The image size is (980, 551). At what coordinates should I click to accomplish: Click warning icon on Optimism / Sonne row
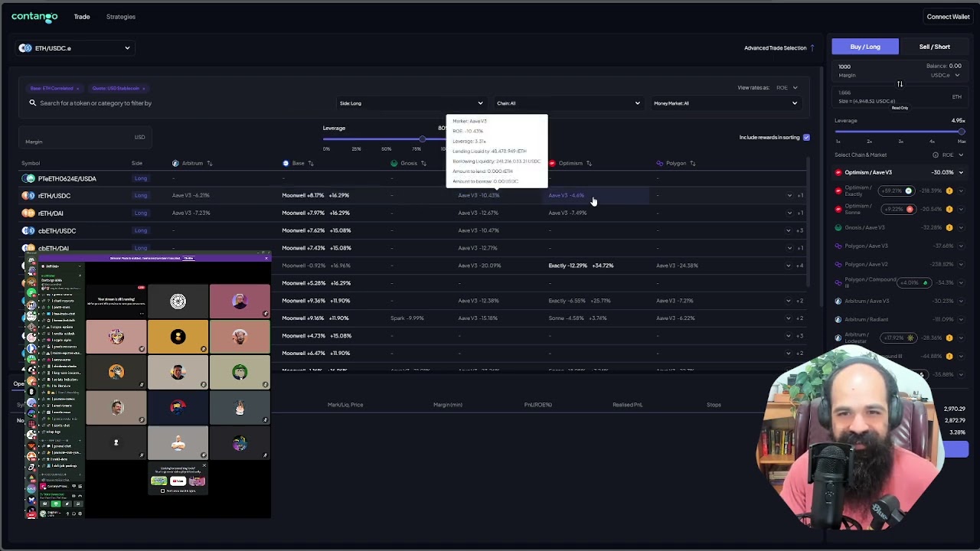(949, 209)
